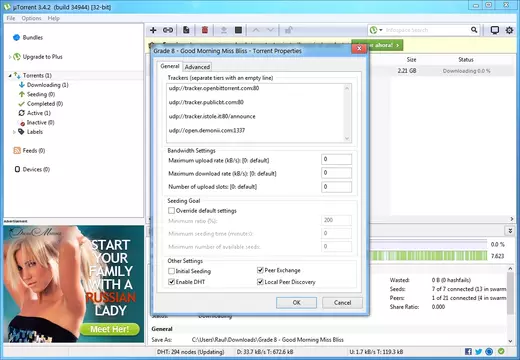
Task: Click the Twitter icon in status bar
Action: [479, 351]
